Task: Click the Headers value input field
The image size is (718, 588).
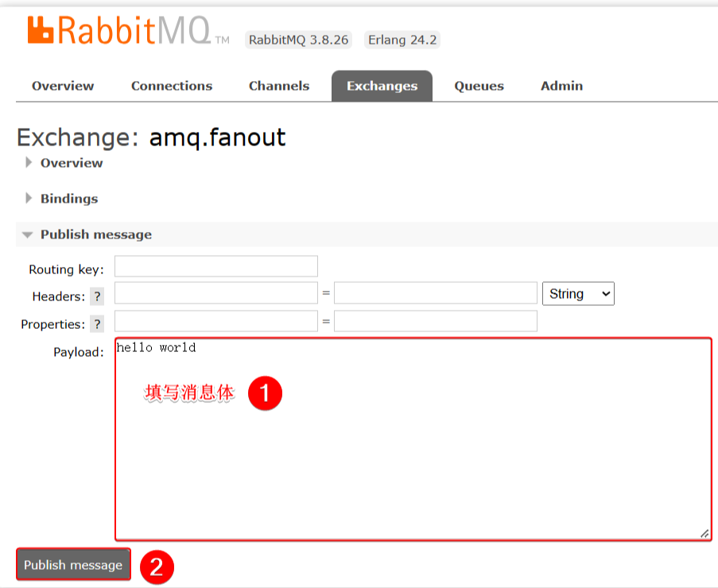Action: 436,293
